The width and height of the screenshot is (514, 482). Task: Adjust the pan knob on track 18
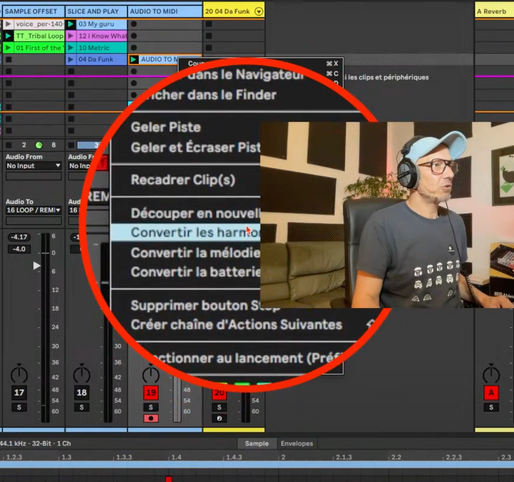[82, 374]
